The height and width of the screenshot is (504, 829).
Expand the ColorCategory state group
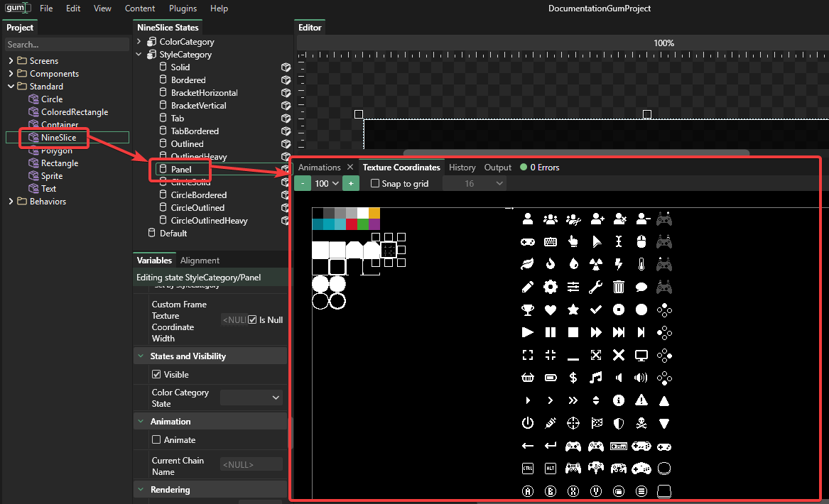tap(139, 42)
